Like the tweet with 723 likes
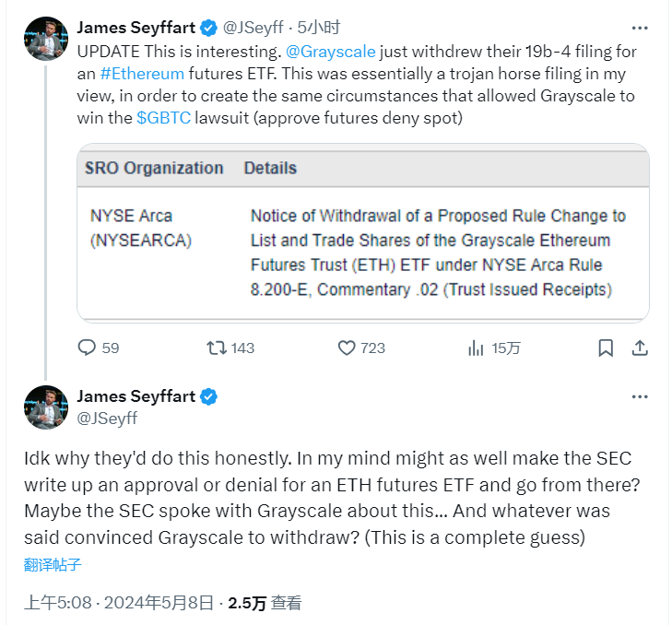The height and width of the screenshot is (625, 672). [x=348, y=348]
